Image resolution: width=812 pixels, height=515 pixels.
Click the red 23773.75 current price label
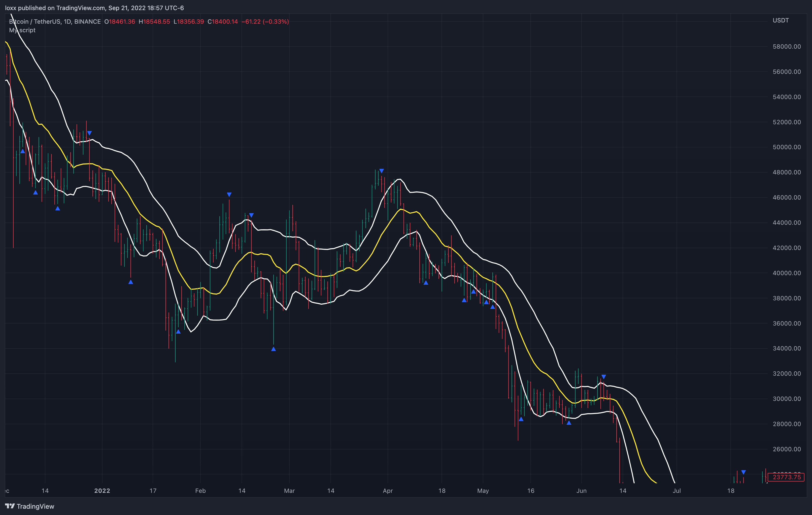786,477
